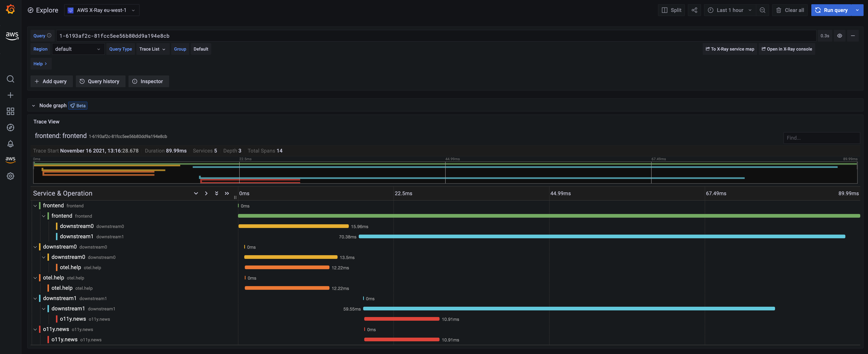Click the Default group selector

coord(201,49)
